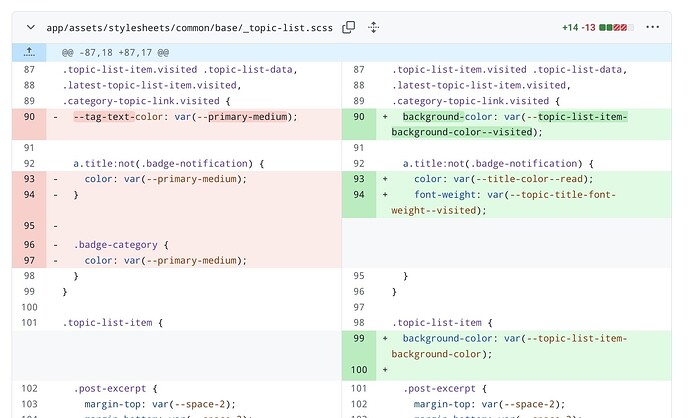Image resolution: width=690 pixels, height=418 pixels.
Task: Click added background-color line 99
Action: pyautogui.click(x=509, y=346)
